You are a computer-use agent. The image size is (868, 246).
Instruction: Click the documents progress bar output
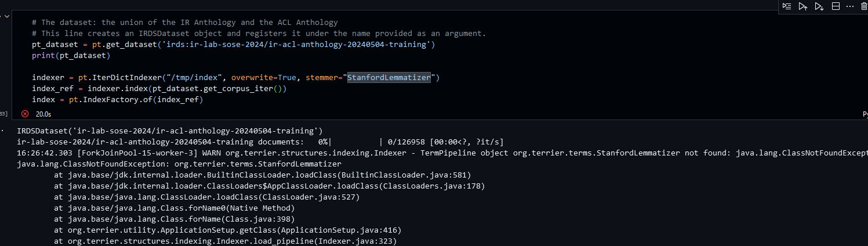point(260,142)
